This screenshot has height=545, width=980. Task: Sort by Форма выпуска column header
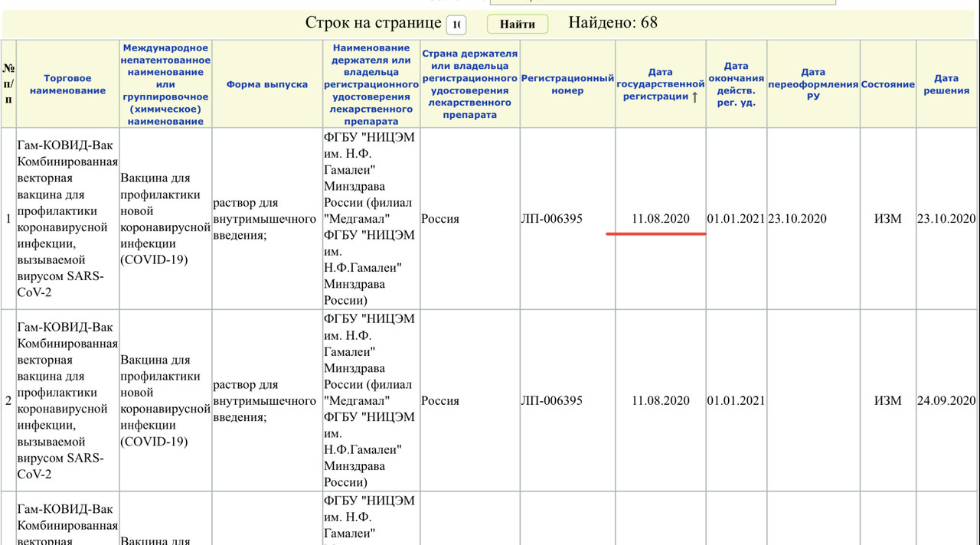click(267, 84)
